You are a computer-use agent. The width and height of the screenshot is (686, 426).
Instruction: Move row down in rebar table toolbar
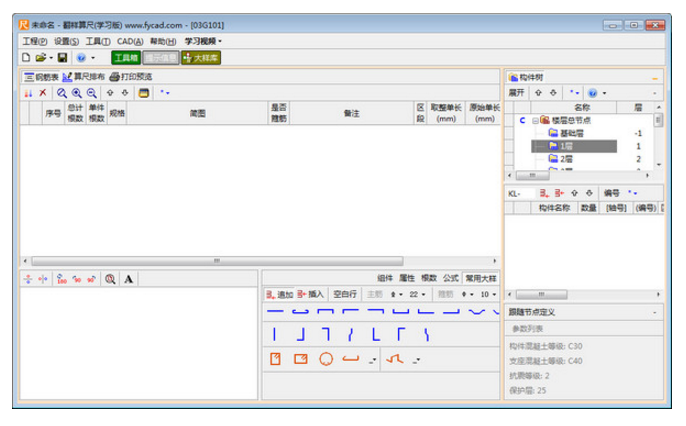click(125, 93)
